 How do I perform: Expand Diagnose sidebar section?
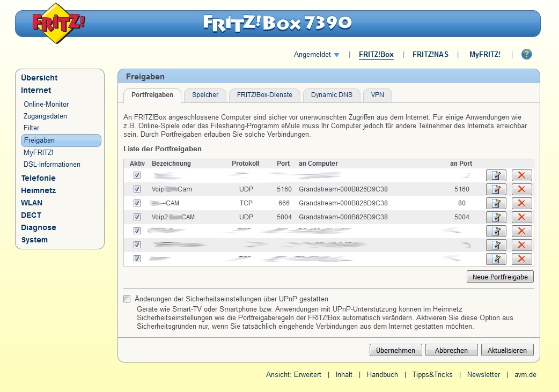39,228
